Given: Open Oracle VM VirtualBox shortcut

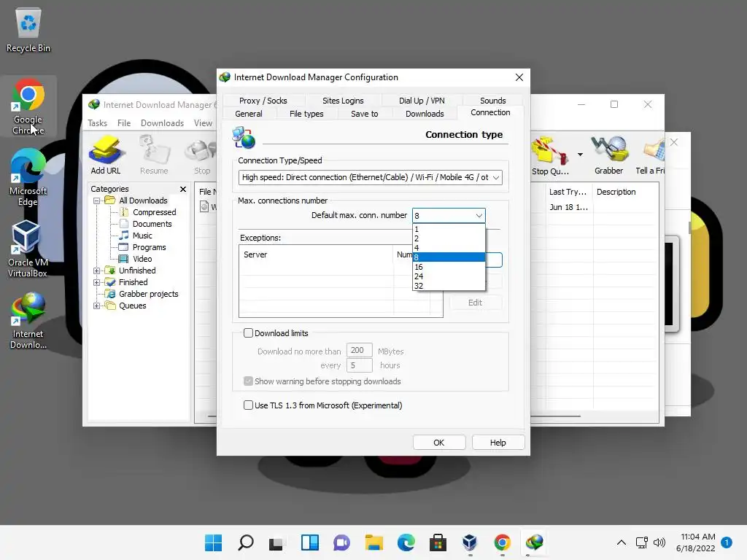Looking at the screenshot, I should click(x=28, y=249).
